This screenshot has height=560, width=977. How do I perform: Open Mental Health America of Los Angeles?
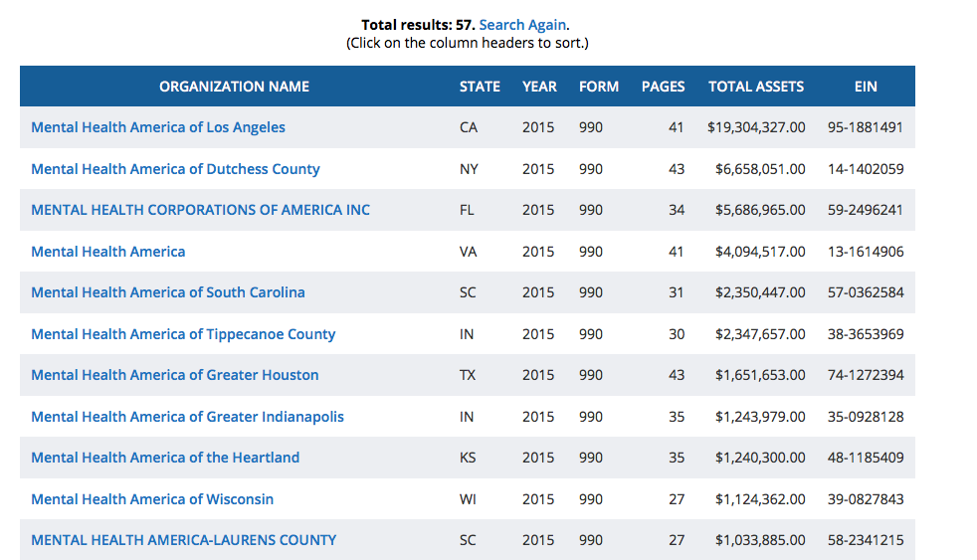[158, 127]
